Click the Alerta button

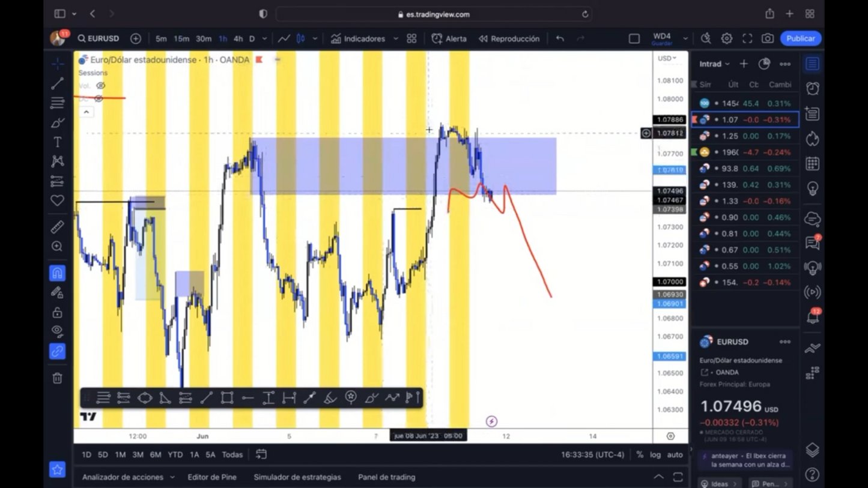tap(449, 38)
